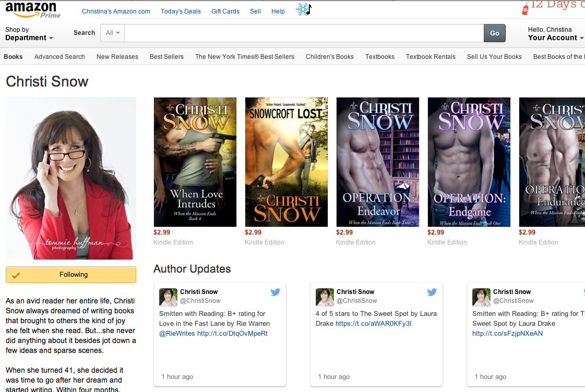Screen dimensions: 585x392
Task: Select Today's Deals in top navigation
Action: click(x=181, y=11)
